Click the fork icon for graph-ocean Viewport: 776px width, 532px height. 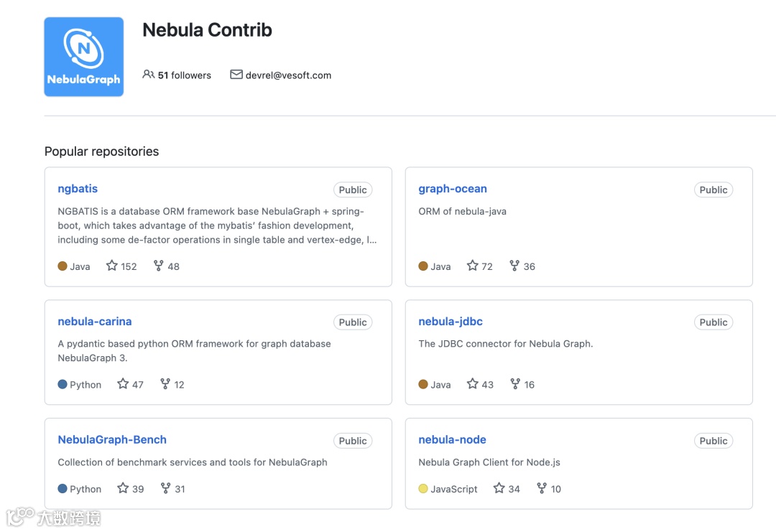pos(514,266)
